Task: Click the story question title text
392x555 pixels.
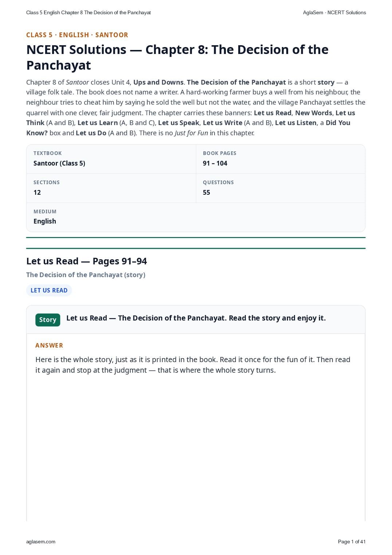Action: coord(196,318)
